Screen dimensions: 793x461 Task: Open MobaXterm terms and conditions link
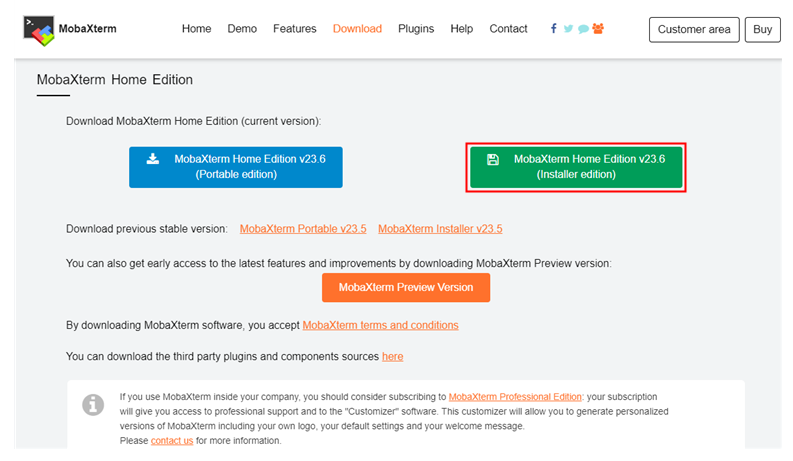[x=380, y=325]
